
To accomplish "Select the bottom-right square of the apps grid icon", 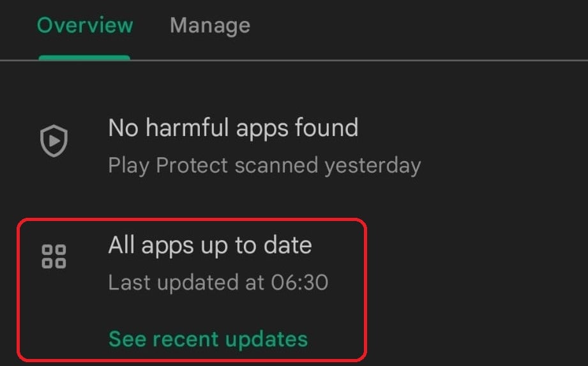I will click(x=61, y=263).
